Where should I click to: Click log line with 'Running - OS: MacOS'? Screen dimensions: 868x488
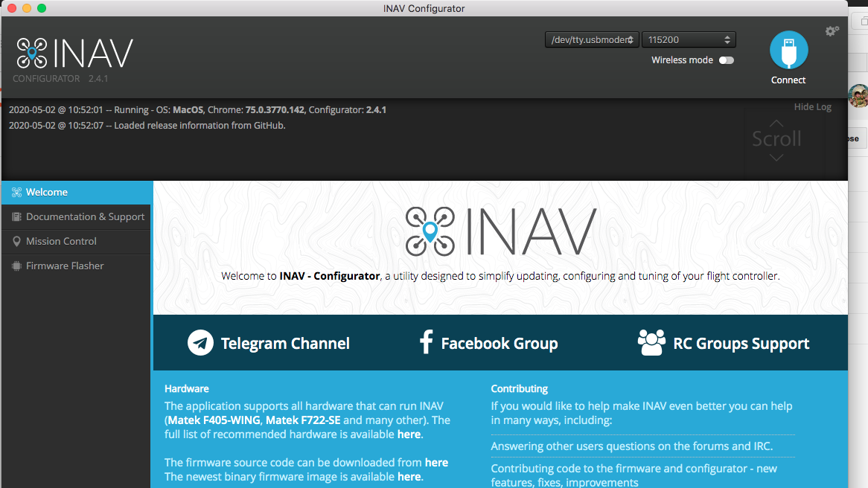click(x=197, y=110)
